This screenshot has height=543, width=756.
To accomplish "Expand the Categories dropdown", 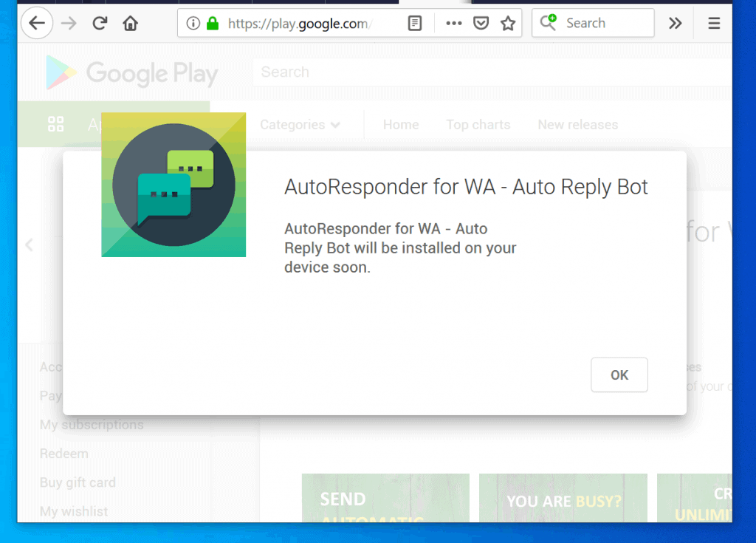I will click(300, 125).
